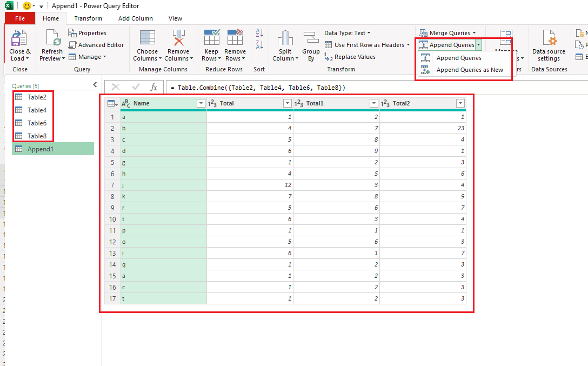Open Data source settings
The image size is (588, 366).
(x=549, y=45)
